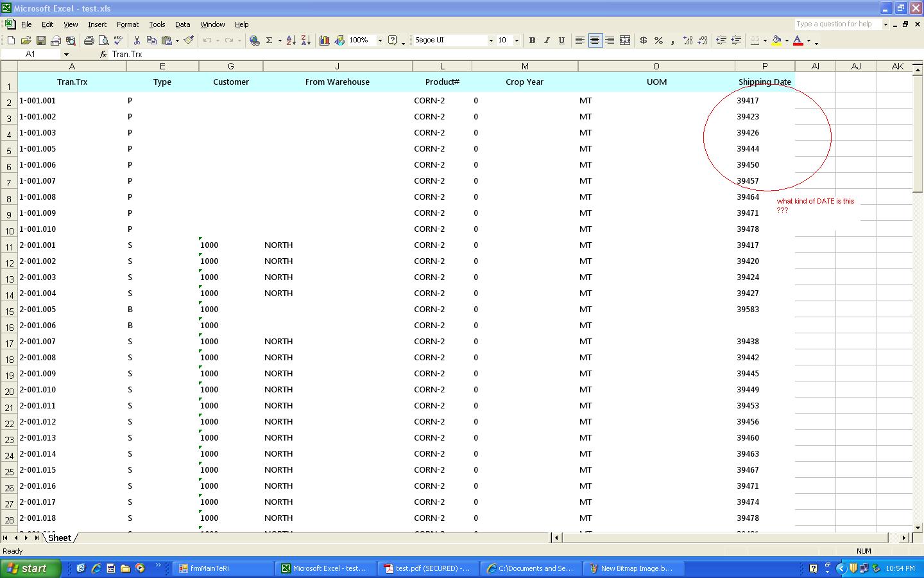This screenshot has height=578, width=924.
Task: Open the font name dropdown
Action: tap(491, 40)
